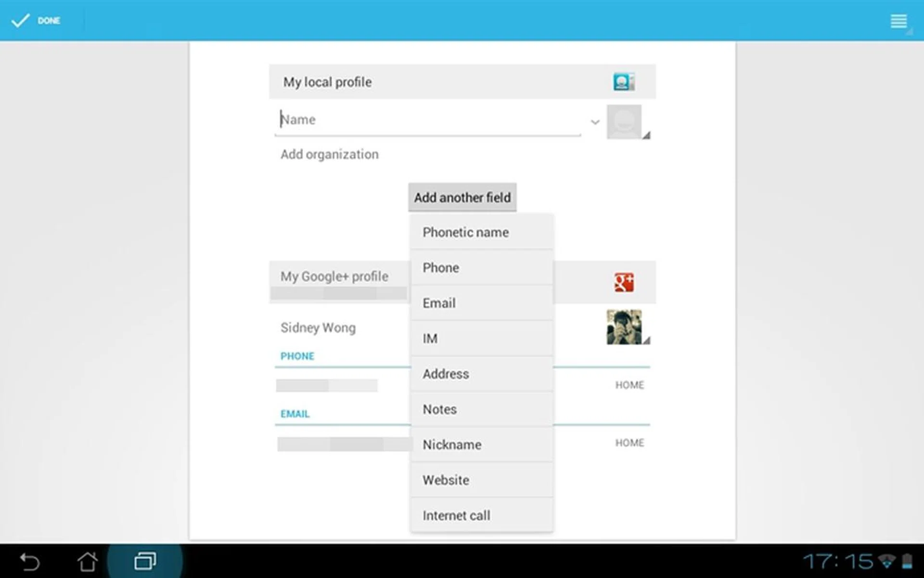Open the HOME phone type dropdown

(629, 385)
